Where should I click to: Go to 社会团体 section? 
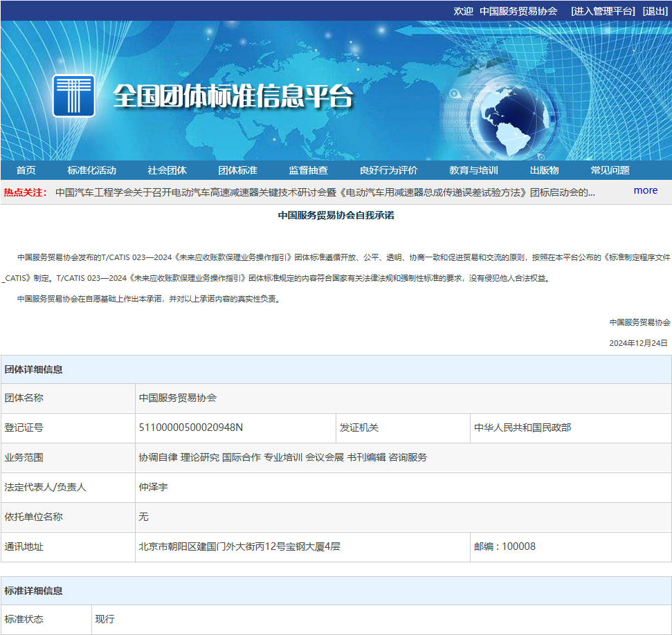tap(167, 170)
